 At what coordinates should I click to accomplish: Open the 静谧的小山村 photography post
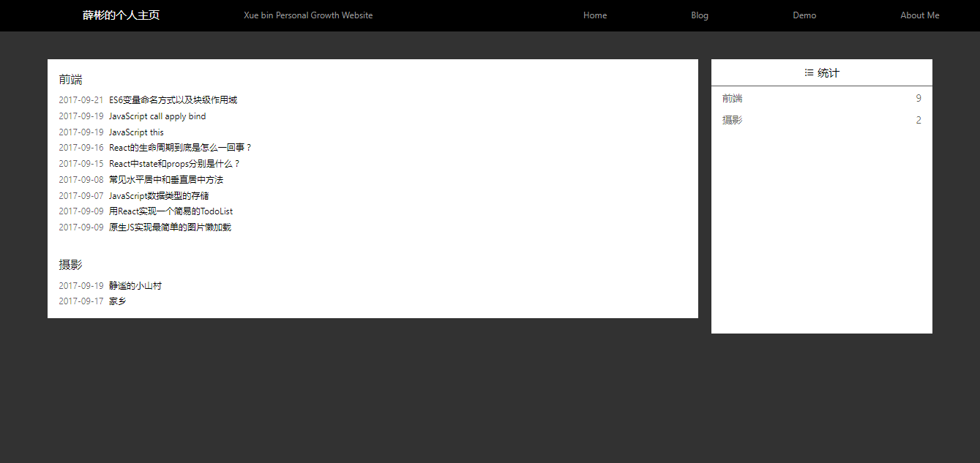(135, 286)
